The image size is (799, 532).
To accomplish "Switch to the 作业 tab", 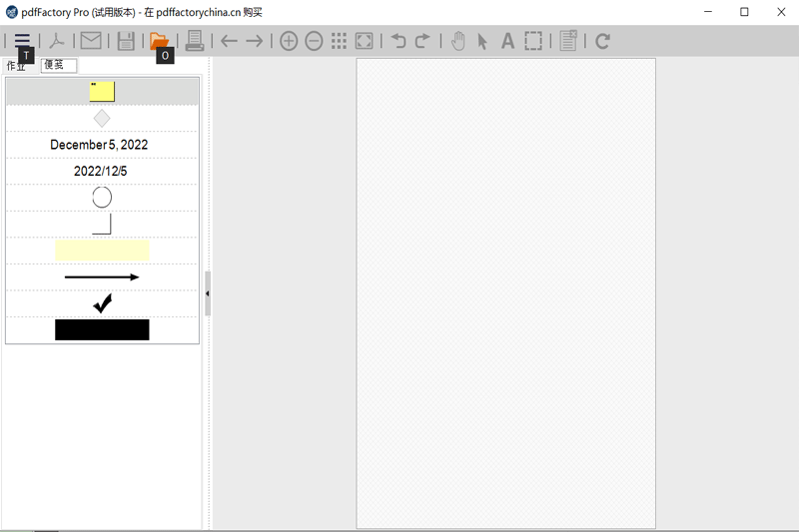I will coord(16,66).
